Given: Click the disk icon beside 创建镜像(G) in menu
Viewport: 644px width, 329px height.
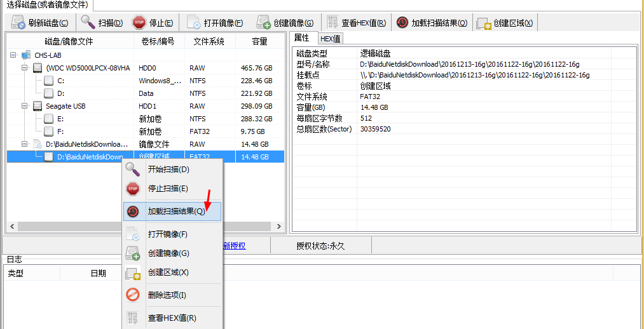Looking at the screenshot, I should pyautogui.click(x=133, y=253).
